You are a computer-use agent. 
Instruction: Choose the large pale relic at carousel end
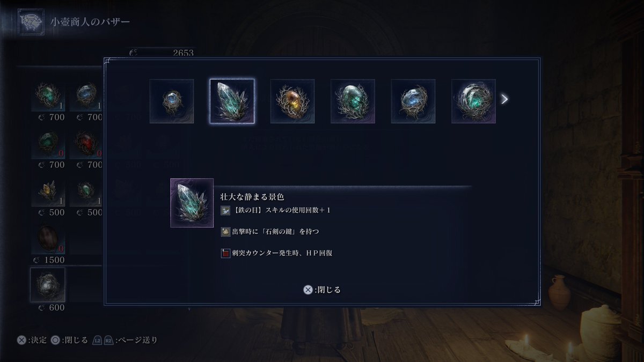[x=473, y=101]
